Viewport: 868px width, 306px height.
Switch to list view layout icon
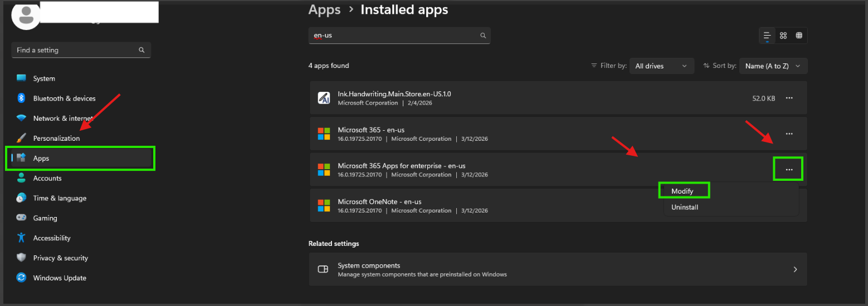point(767,36)
